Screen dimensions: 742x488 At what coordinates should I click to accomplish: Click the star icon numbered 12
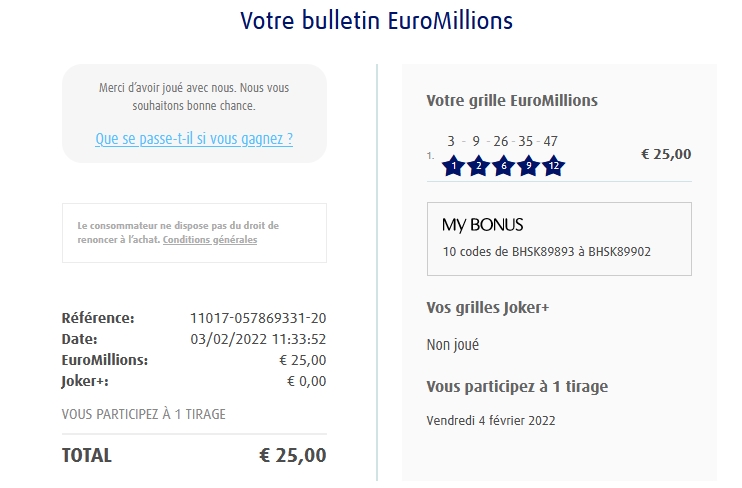(x=553, y=167)
